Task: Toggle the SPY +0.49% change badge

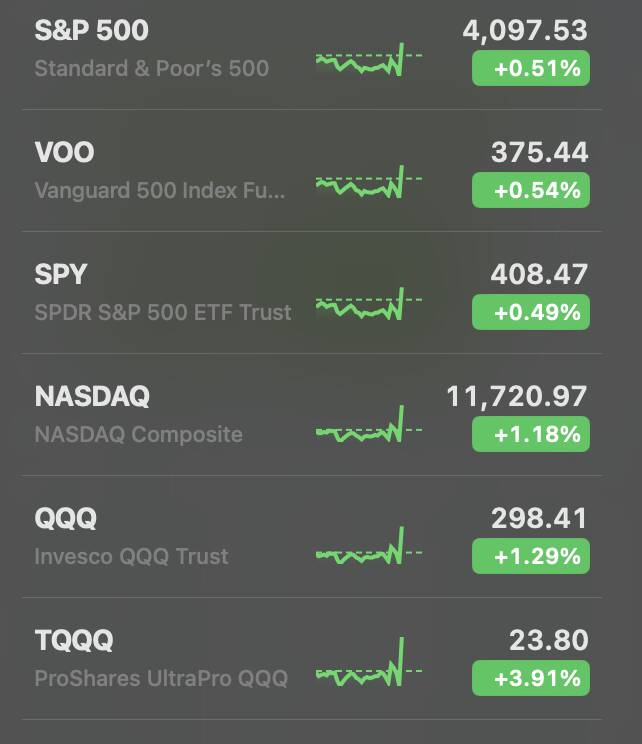Action: coord(530,312)
